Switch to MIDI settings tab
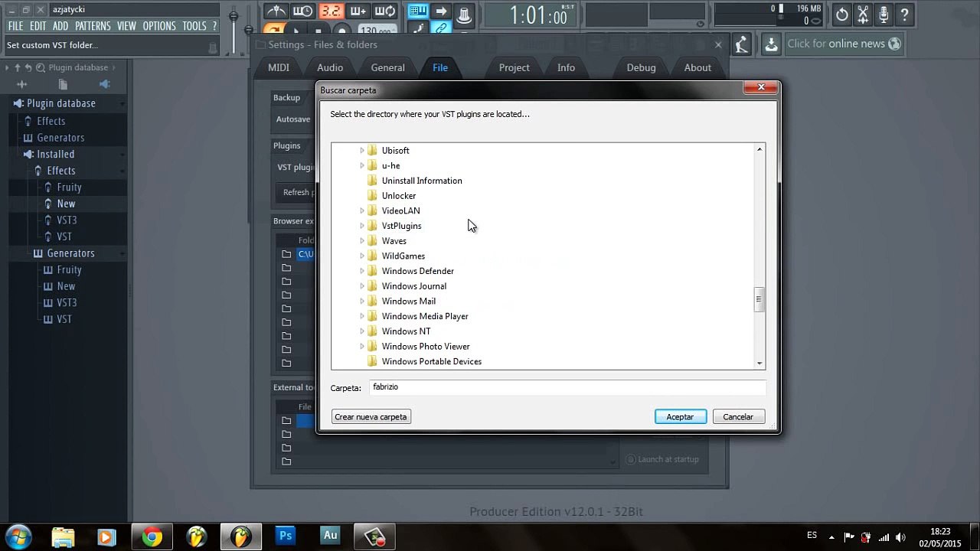This screenshot has width=980, height=551. [279, 67]
